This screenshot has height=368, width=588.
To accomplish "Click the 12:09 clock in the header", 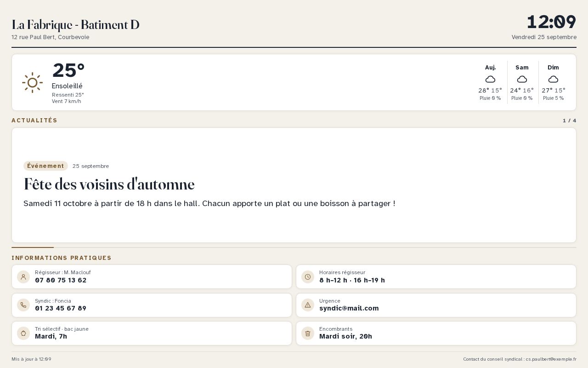I will click(x=551, y=22).
